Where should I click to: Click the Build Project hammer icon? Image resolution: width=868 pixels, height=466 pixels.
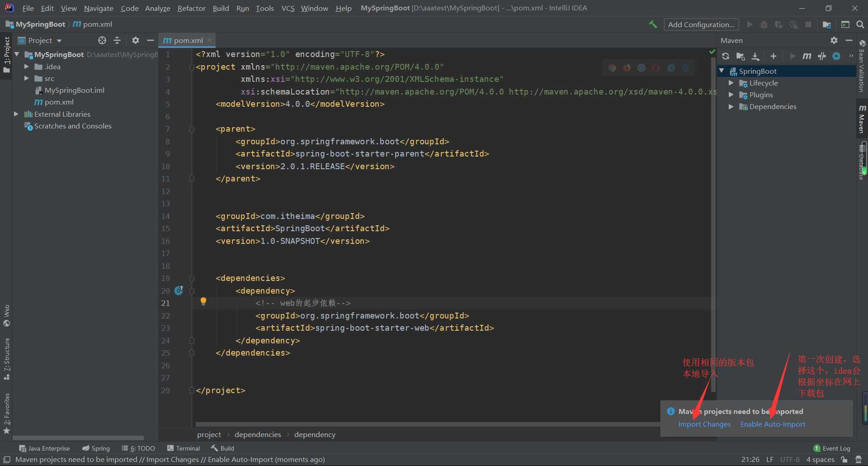(653, 24)
